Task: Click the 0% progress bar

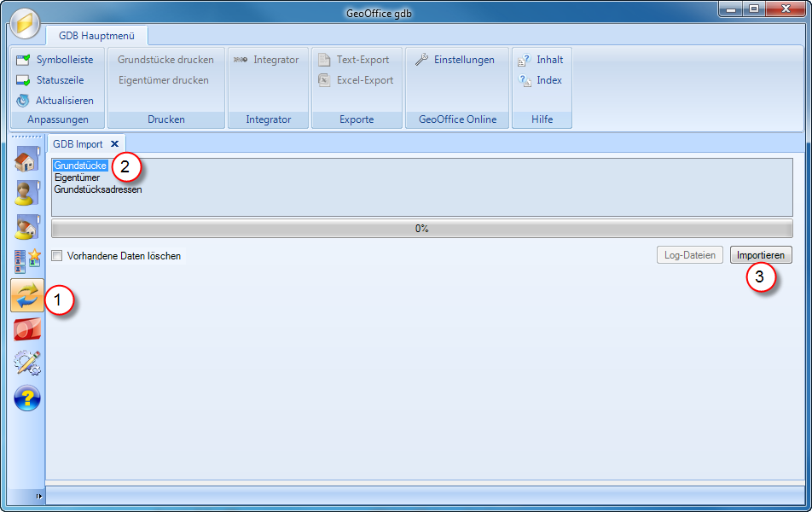Action: coord(422,226)
